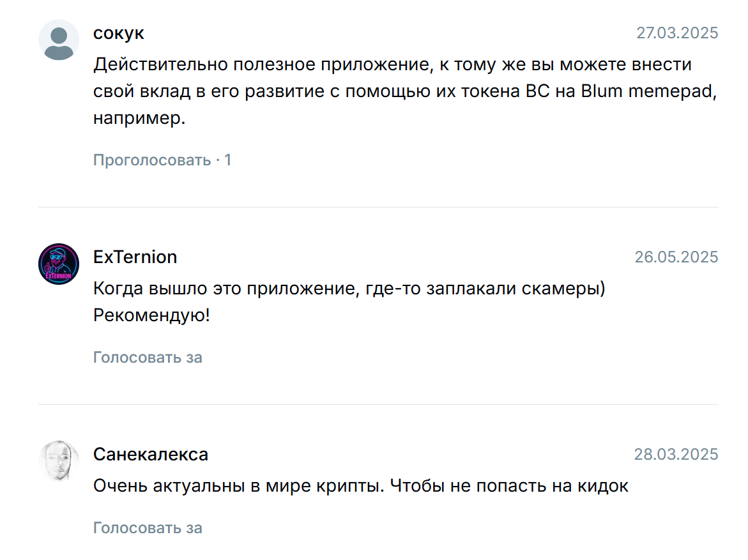Click the word например in сокук's review

(139, 118)
